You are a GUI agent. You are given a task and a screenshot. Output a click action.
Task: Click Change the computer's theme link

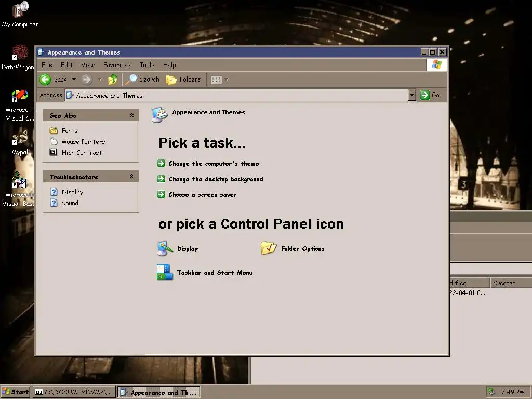coord(214,164)
